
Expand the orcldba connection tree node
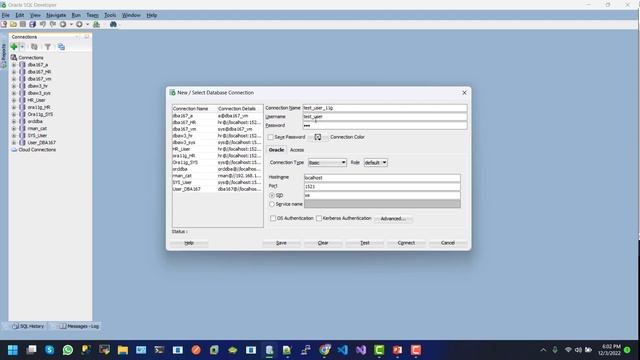pyautogui.click(x=14, y=121)
